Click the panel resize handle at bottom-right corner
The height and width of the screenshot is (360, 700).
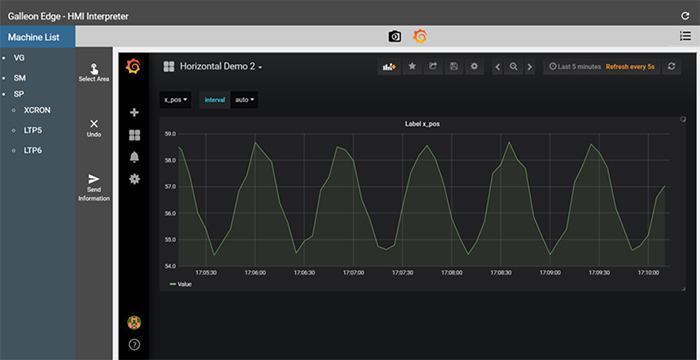[x=683, y=289]
